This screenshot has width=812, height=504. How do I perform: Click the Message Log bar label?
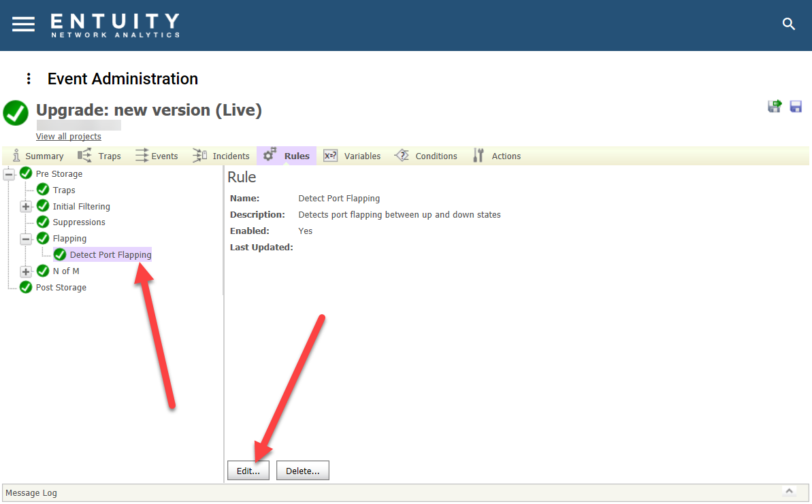click(x=31, y=492)
